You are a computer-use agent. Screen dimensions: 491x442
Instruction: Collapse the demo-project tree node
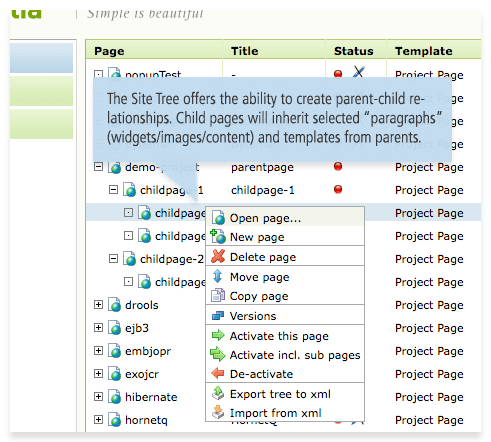tap(98, 166)
